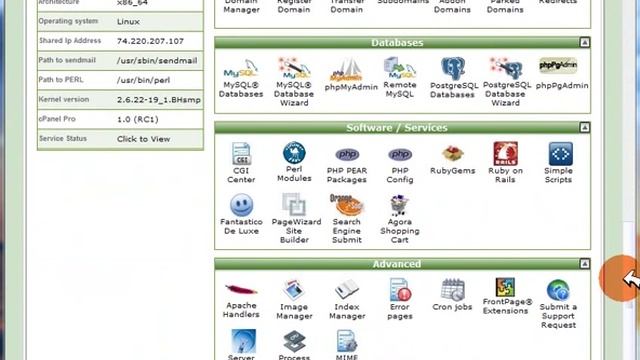
Task: Click the Databases section header
Action: pos(397,42)
